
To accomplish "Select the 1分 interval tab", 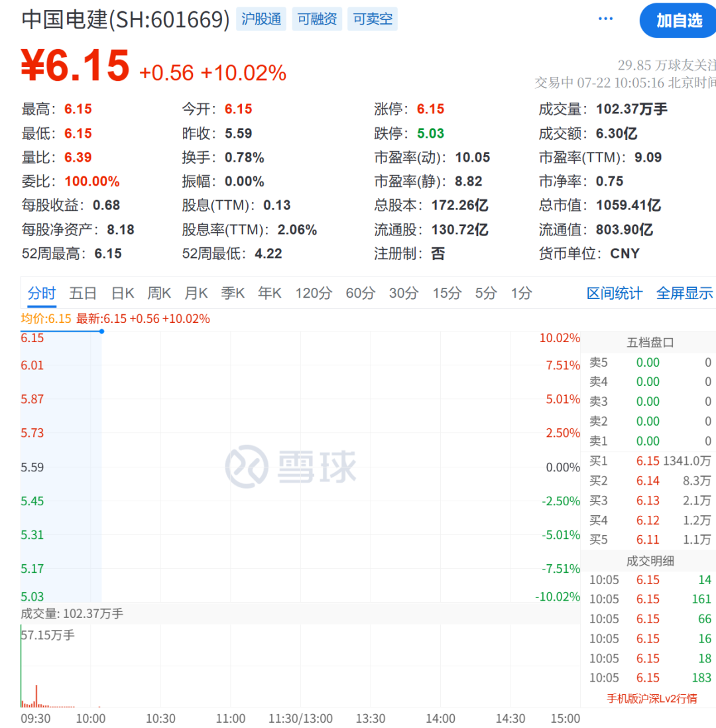I will click(x=522, y=294).
